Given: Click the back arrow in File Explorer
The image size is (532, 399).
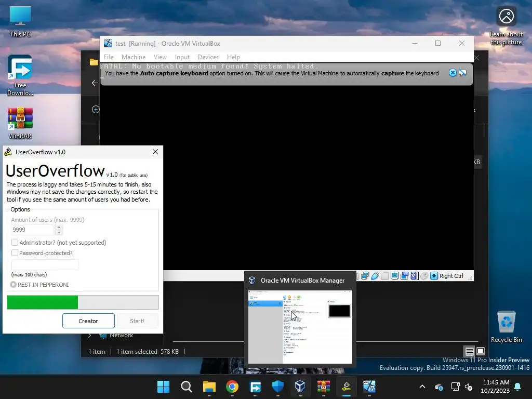Looking at the screenshot, I should (x=95, y=83).
